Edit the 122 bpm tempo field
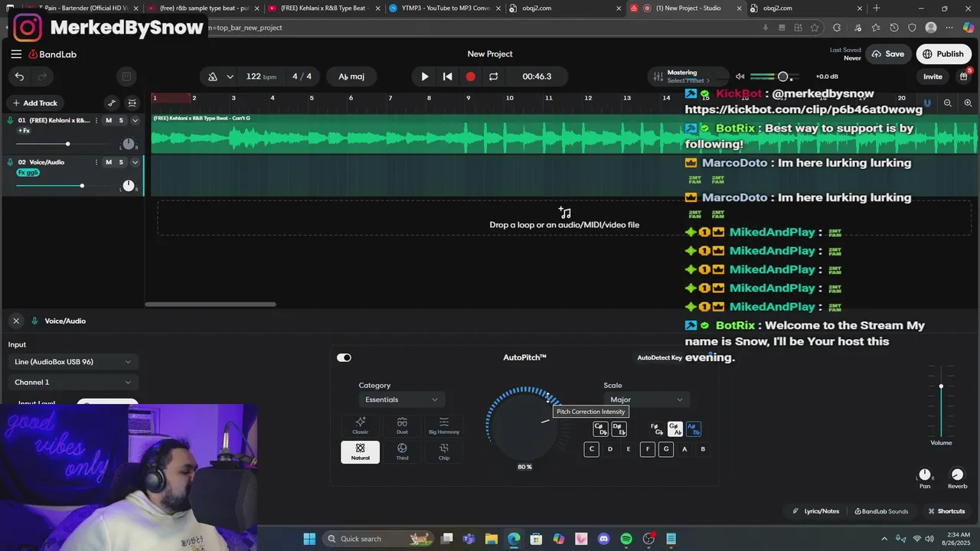The width and height of the screenshot is (980, 551). [261, 77]
